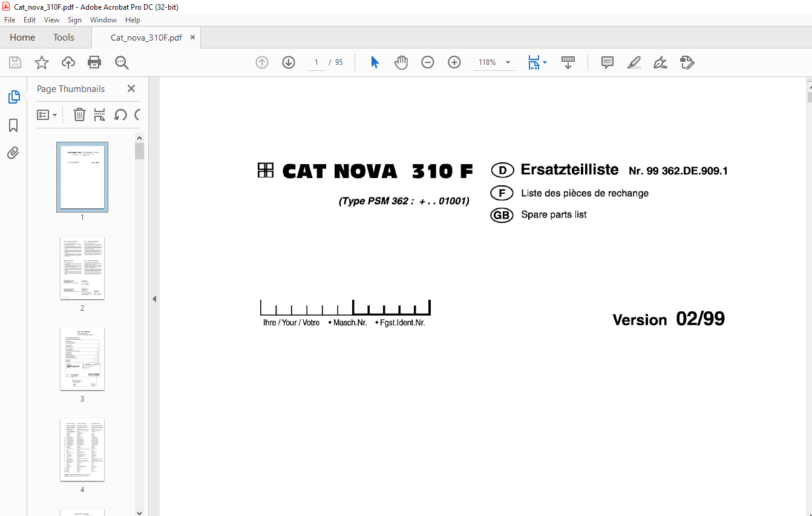
Task: Open the 118% zoom level dropdown
Action: coord(508,62)
